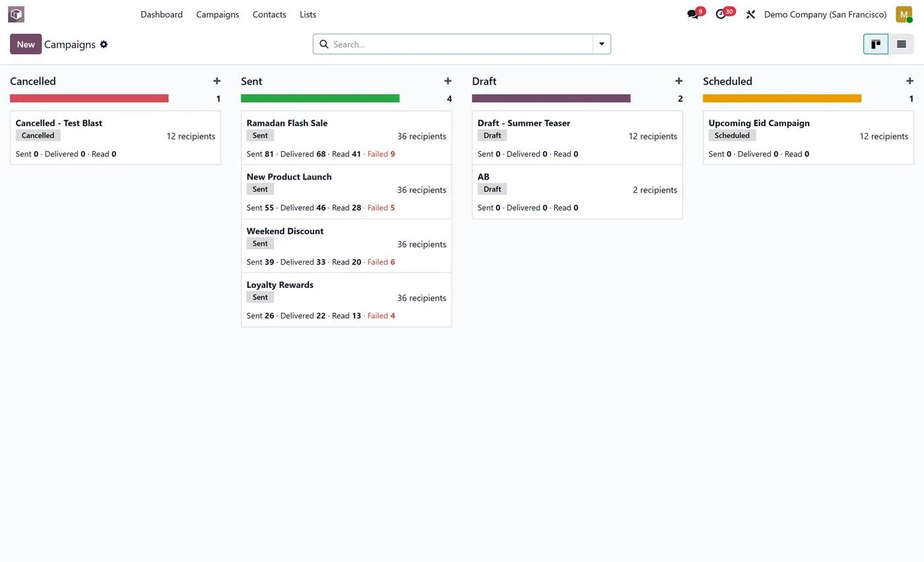Click the Campaigns breadcrumb title
This screenshot has height=562, width=924.
coord(70,44)
